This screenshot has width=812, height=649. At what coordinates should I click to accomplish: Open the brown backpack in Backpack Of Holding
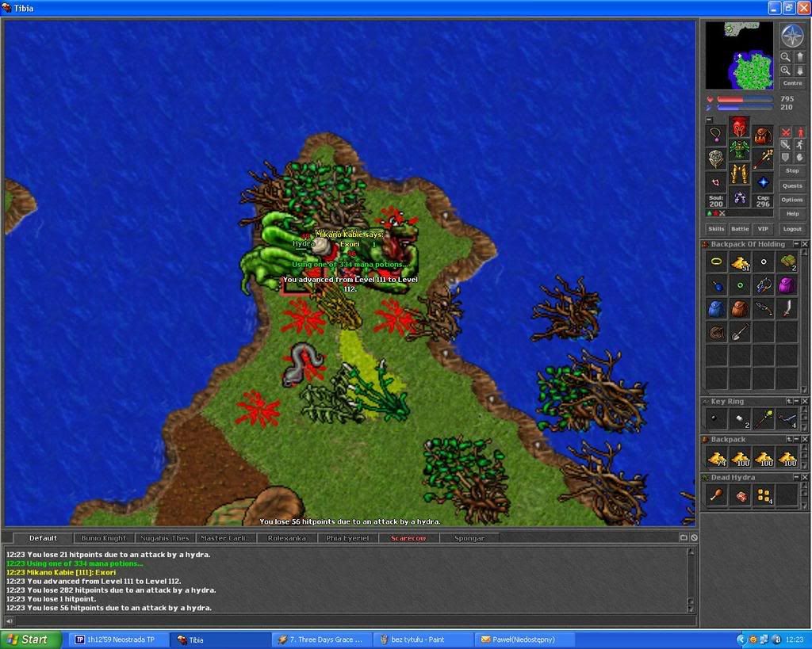tap(740, 309)
